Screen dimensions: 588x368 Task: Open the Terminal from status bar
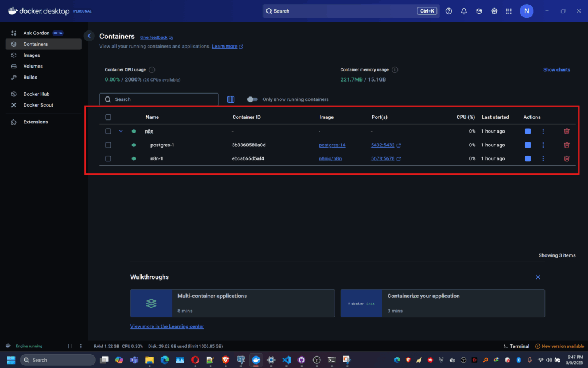(516, 346)
